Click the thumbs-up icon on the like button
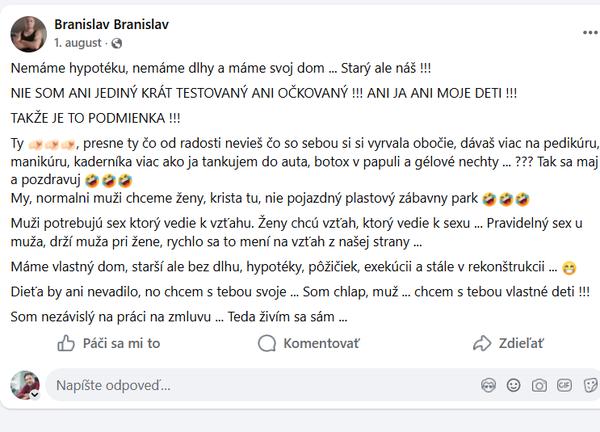The height and width of the screenshot is (432, 600). pos(67,343)
